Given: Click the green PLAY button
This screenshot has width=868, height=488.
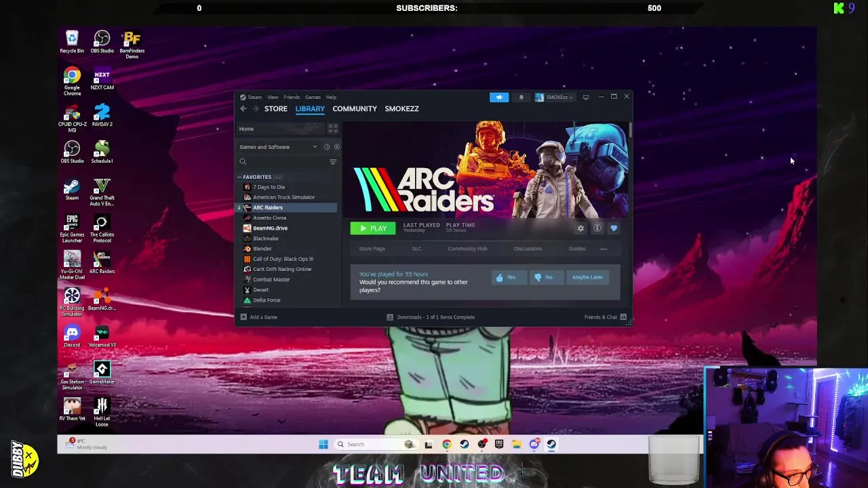Looking at the screenshot, I should pos(373,228).
